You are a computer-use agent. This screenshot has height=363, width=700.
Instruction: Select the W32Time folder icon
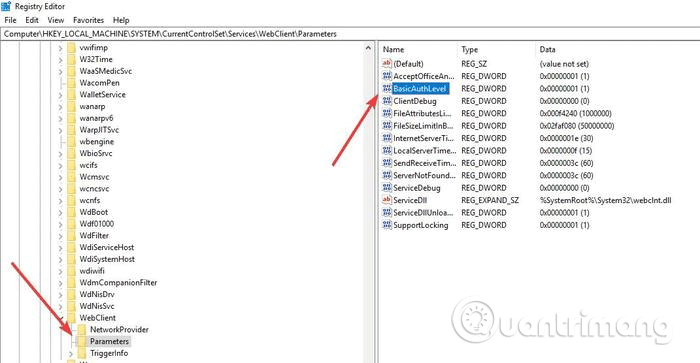(71, 59)
